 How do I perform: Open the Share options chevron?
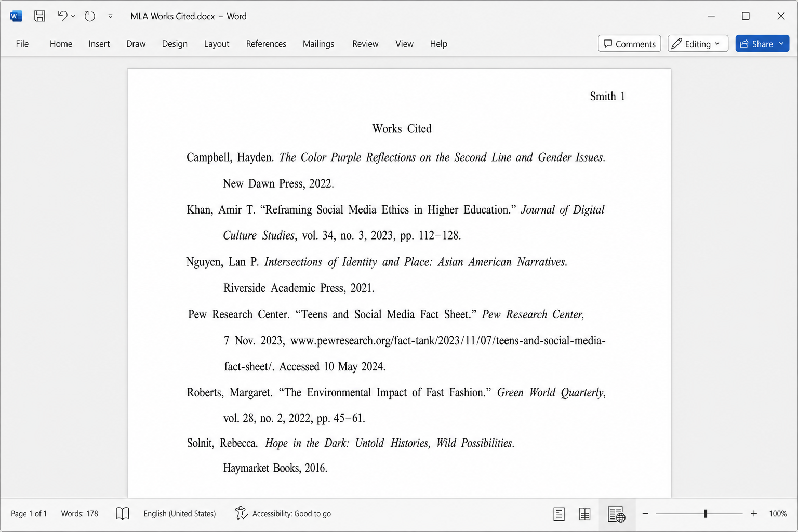(781, 44)
